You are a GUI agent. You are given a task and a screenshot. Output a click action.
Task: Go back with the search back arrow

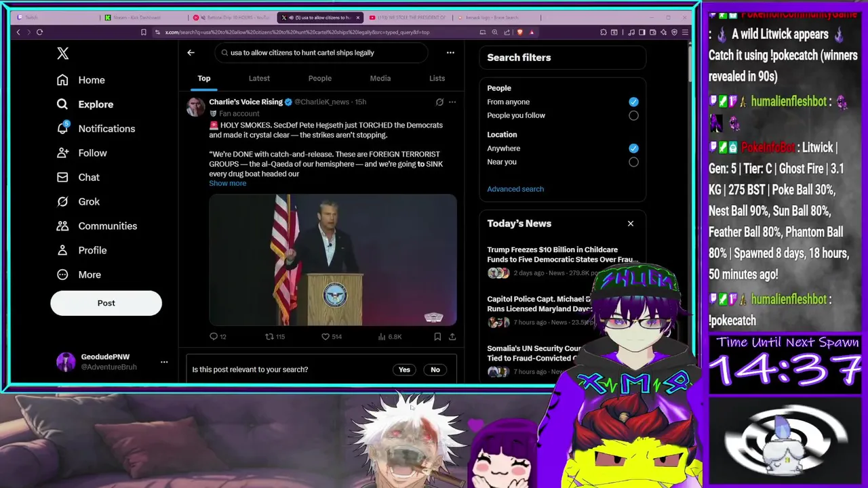191,52
